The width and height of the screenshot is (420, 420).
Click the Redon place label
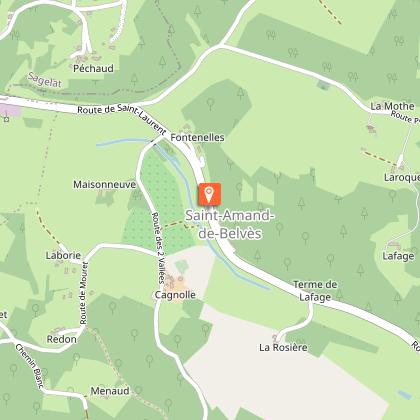click(62, 339)
